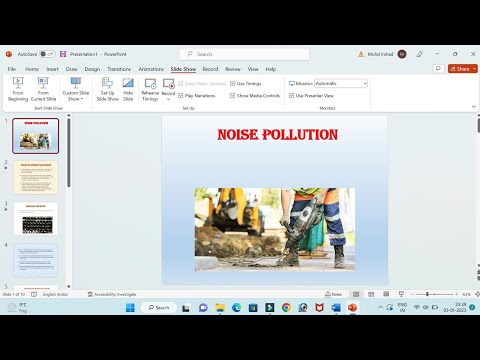This screenshot has width=480, height=360.
Task: Click the Share button
Action: [x=460, y=69]
